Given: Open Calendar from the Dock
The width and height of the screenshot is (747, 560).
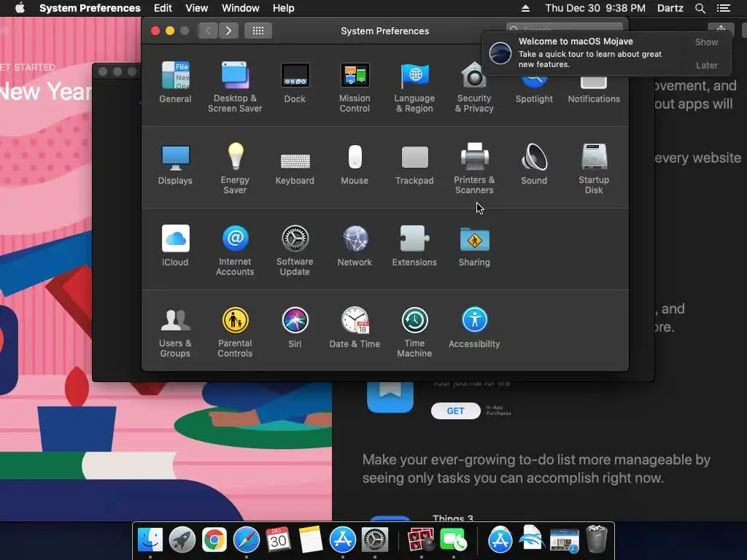Looking at the screenshot, I should pyautogui.click(x=278, y=540).
